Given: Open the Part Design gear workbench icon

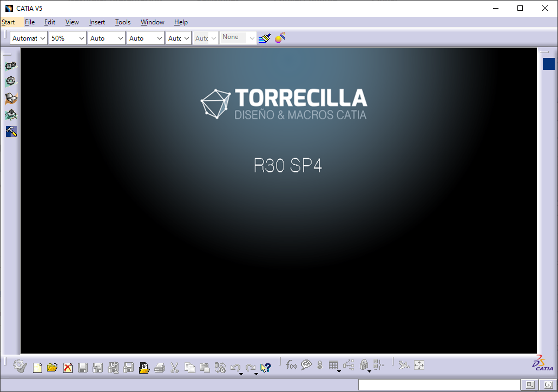Looking at the screenshot, I should point(11,82).
